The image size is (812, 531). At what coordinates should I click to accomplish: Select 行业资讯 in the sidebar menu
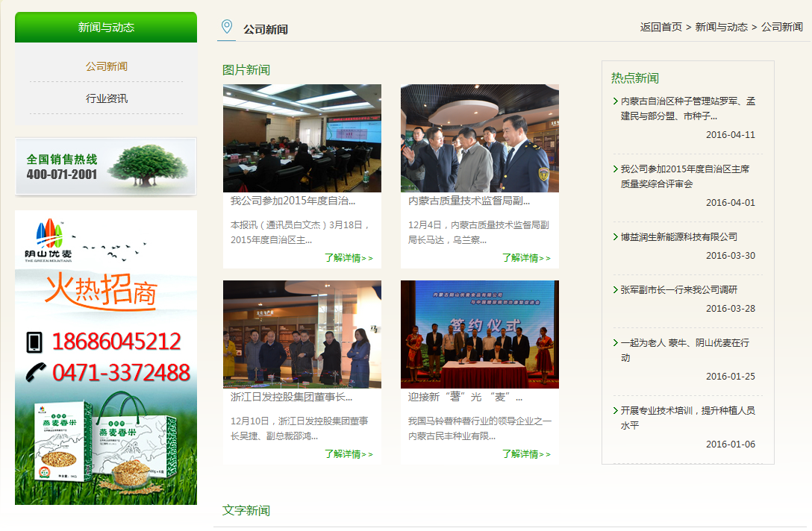105,98
